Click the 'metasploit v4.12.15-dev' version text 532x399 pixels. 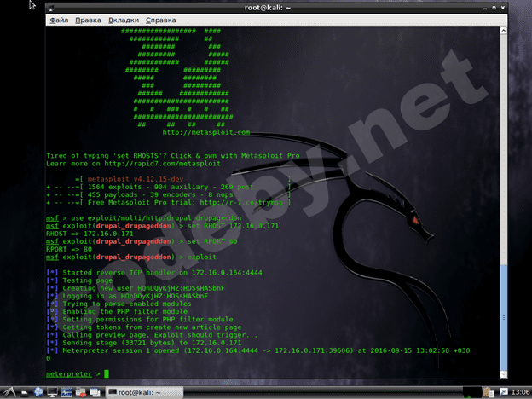point(136,179)
